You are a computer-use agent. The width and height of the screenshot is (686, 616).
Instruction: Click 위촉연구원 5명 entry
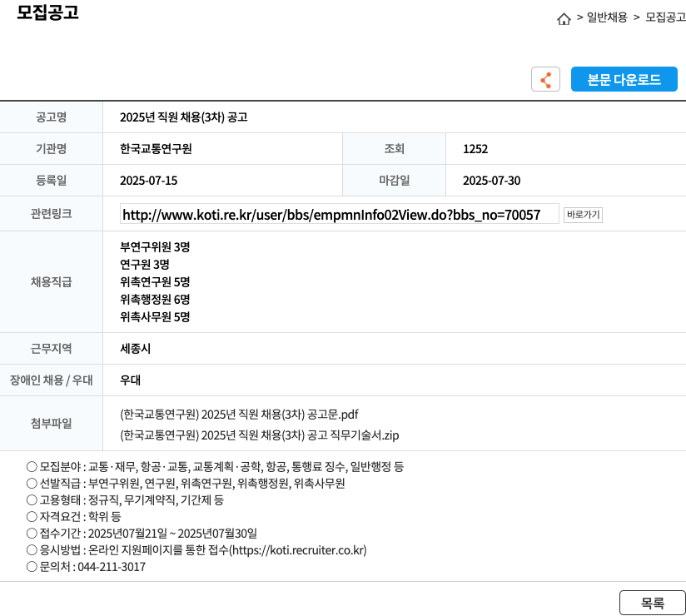[155, 281]
